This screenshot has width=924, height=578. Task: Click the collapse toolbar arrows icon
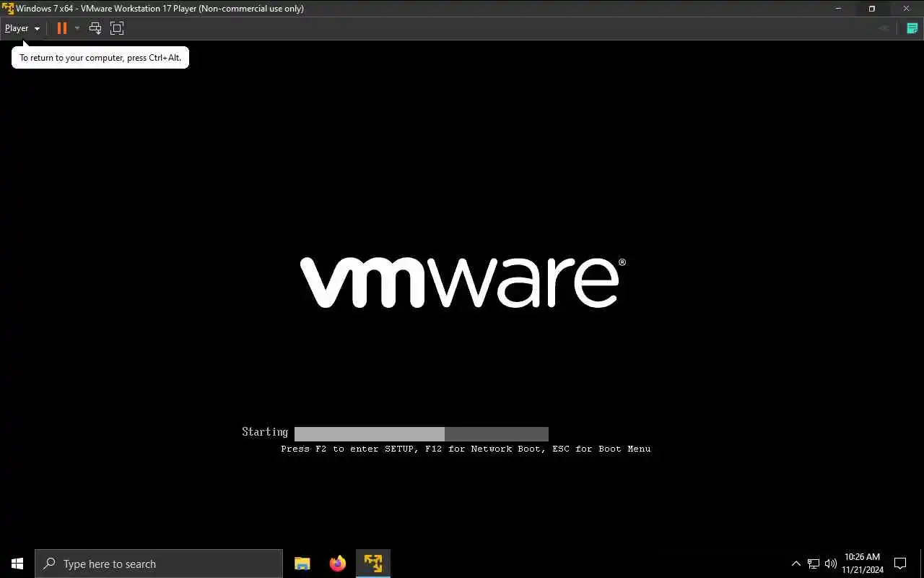884,28
